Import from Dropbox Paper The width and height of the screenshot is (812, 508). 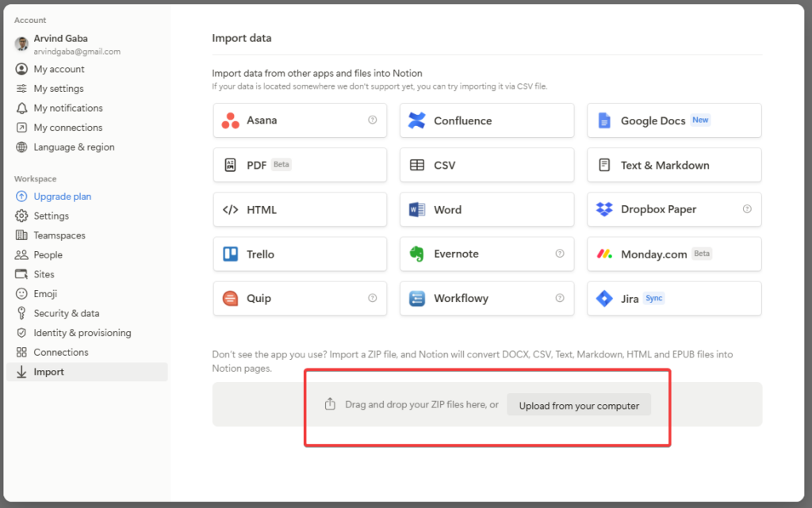tap(674, 209)
